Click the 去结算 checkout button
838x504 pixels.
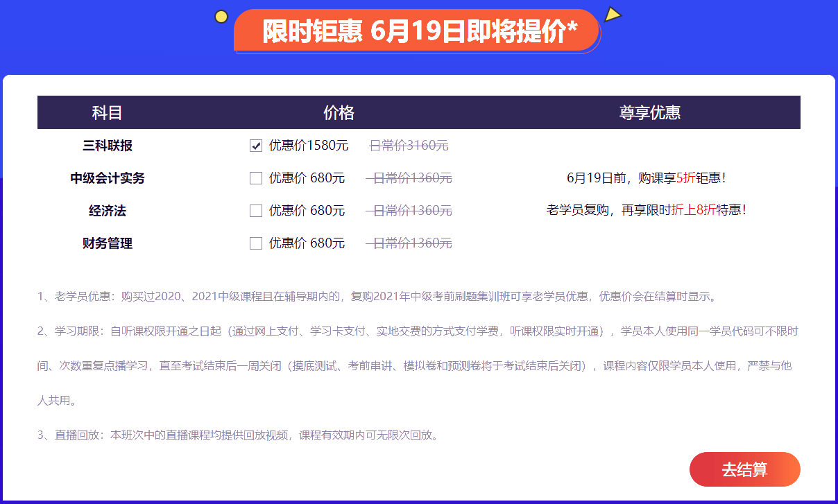[x=744, y=469]
